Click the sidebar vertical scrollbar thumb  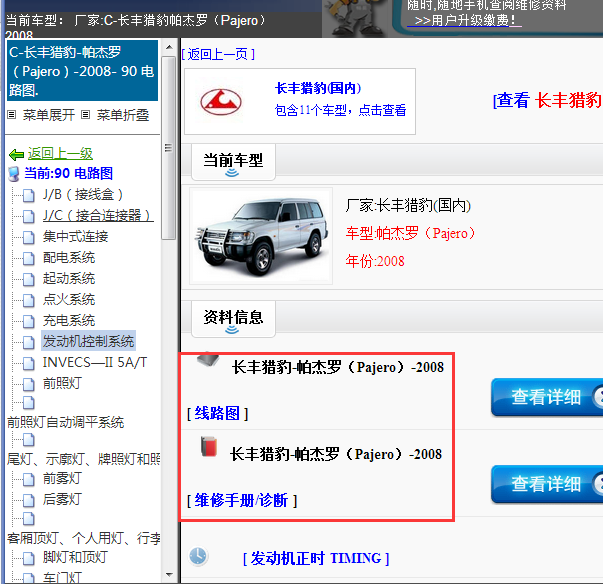[x=168, y=148]
